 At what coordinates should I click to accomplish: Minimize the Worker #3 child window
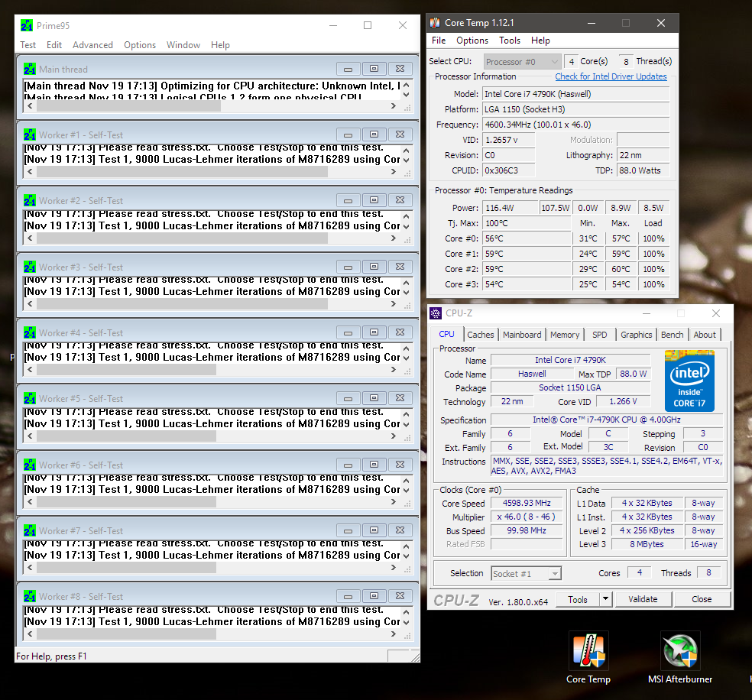348,267
